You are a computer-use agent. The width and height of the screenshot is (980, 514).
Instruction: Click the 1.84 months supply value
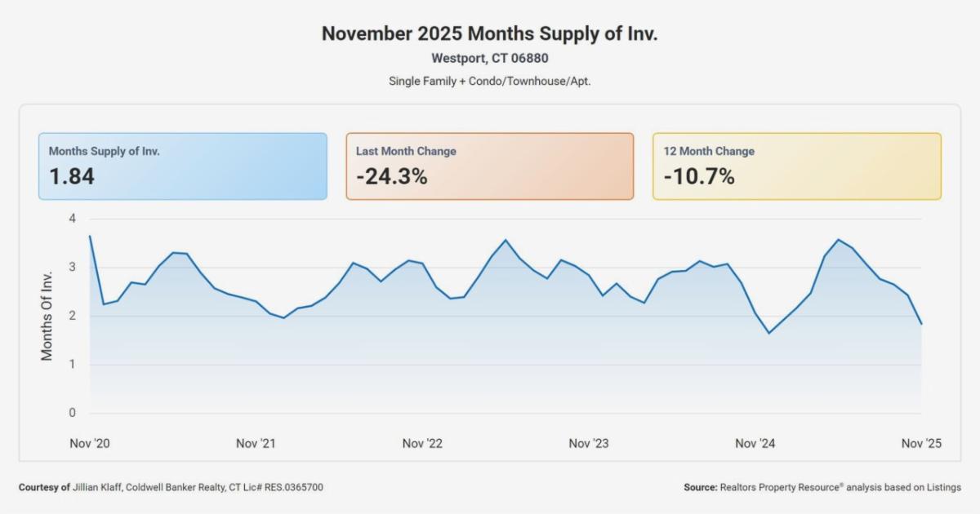pos(72,176)
